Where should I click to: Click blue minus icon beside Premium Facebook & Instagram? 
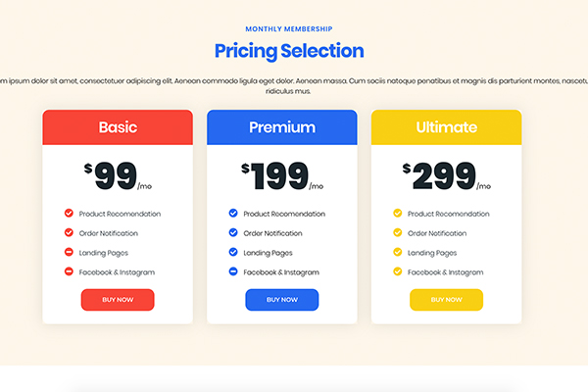233,271
